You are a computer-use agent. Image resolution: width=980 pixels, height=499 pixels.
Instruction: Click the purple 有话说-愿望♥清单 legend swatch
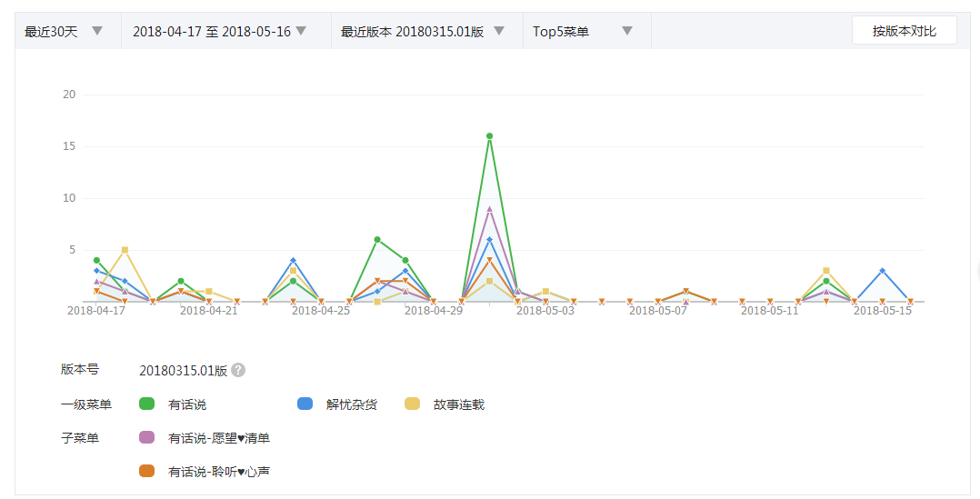(146, 437)
